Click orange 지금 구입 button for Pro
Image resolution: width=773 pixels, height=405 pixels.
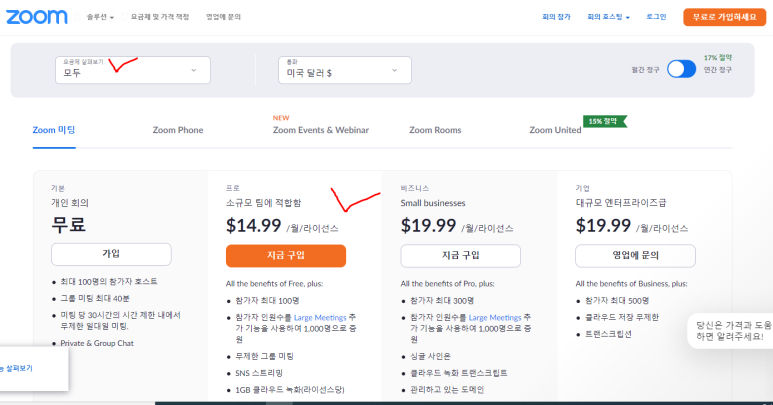(286, 256)
